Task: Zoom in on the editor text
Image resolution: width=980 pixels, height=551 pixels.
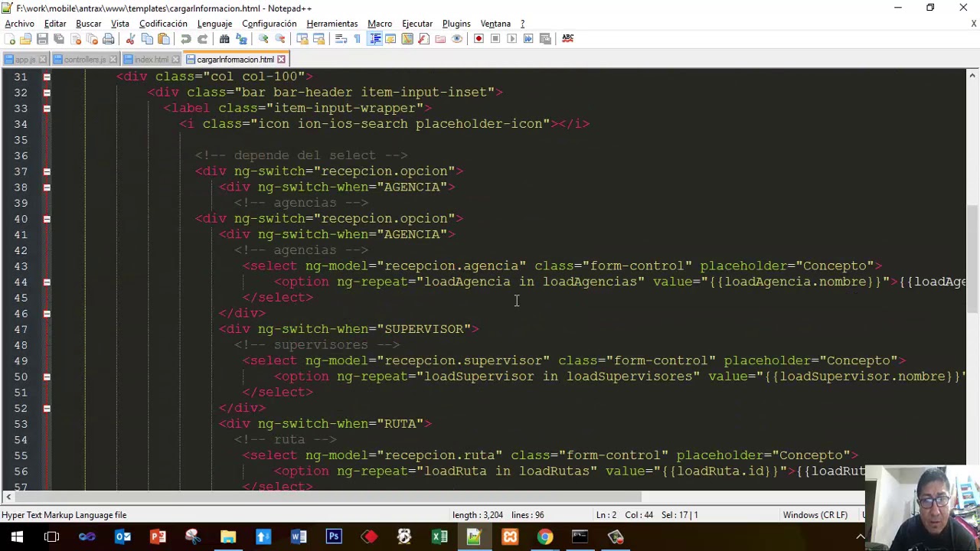Action: 263,39
